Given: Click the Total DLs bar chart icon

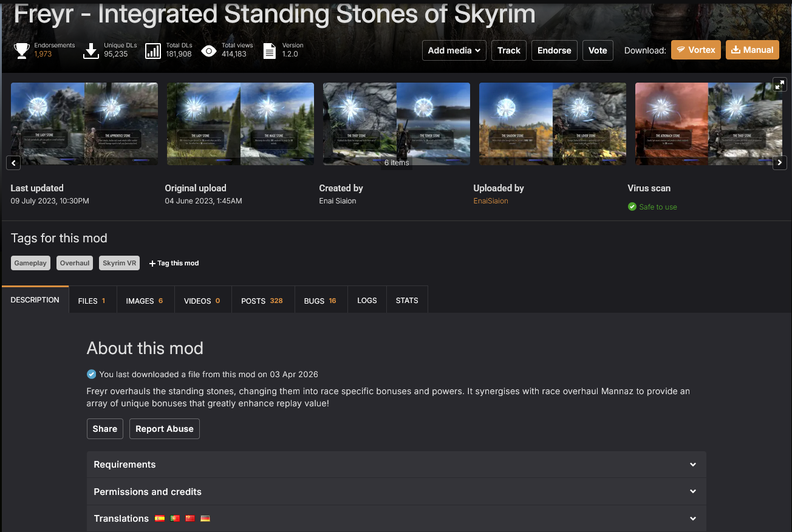Looking at the screenshot, I should [x=153, y=50].
